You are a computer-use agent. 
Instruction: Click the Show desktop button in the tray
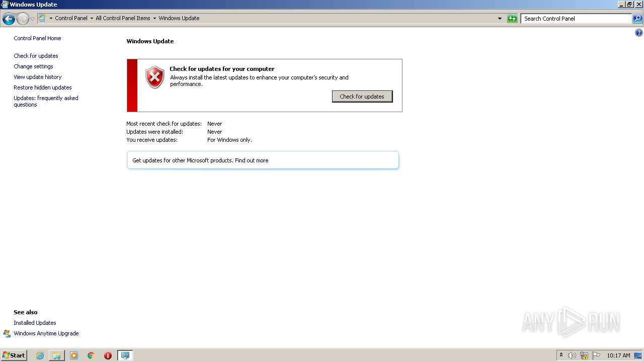[638, 355]
